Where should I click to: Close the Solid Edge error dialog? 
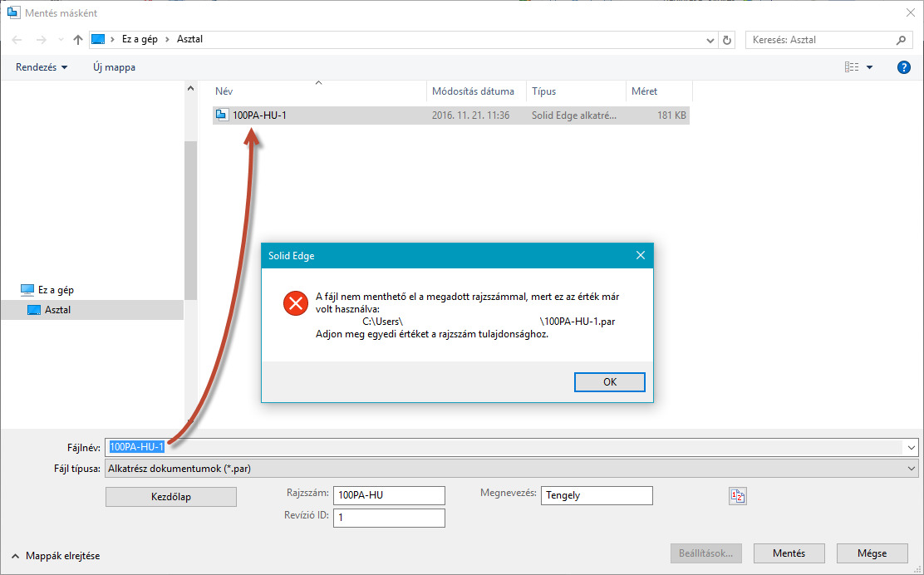click(641, 255)
